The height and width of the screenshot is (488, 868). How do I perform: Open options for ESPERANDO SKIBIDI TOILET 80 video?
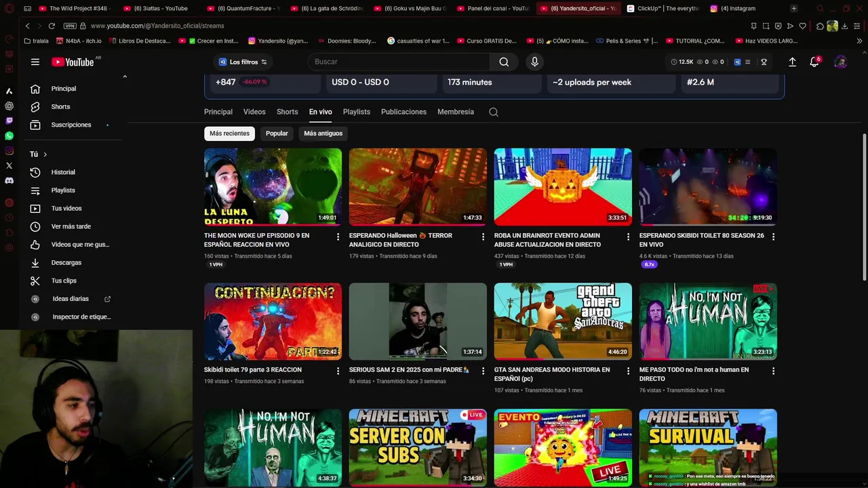[x=773, y=237]
